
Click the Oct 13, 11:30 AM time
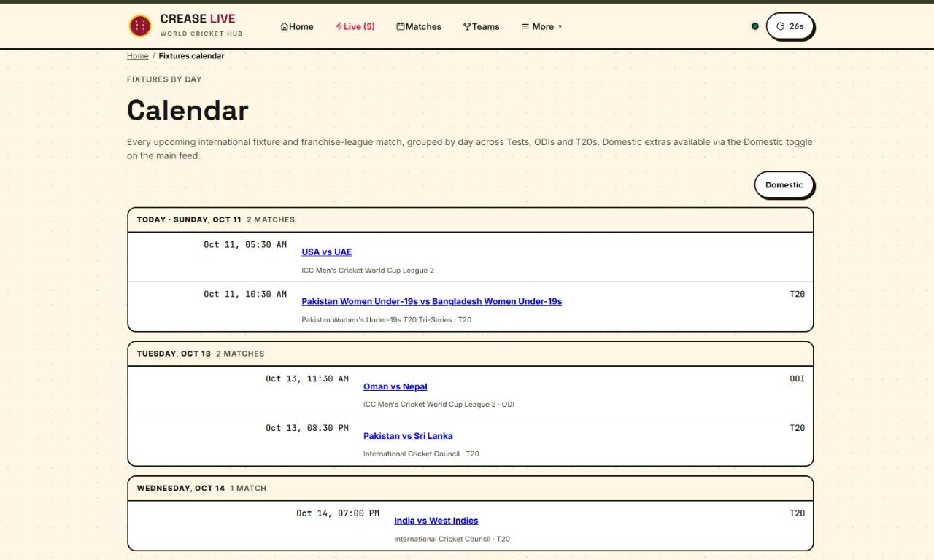[307, 379]
